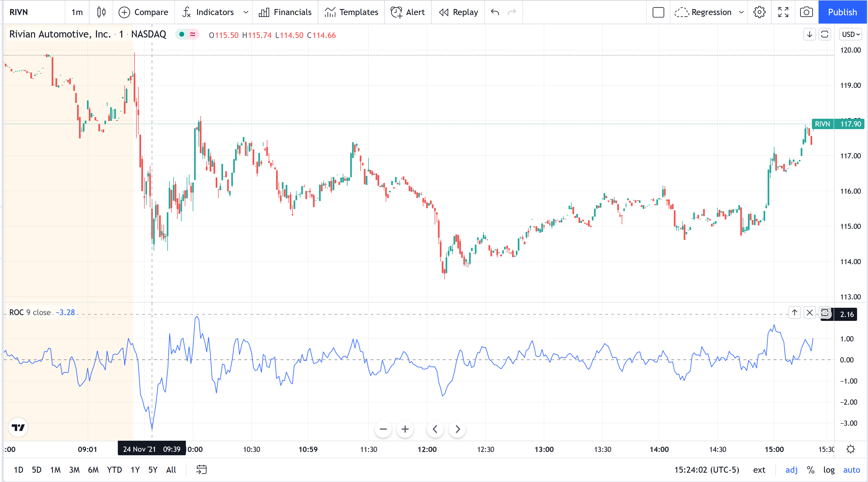Toggle percent scale mode
Image resolution: width=868 pixels, height=482 pixels.
click(810, 470)
